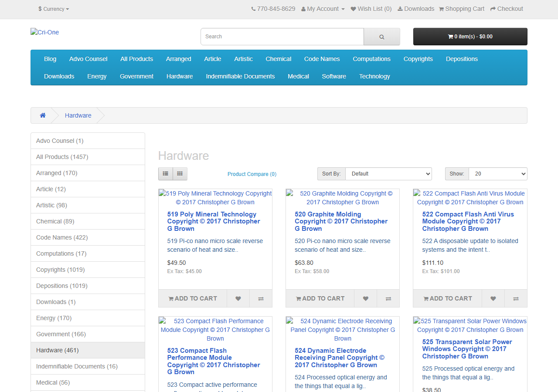Image resolution: width=558 pixels, height=392 pixels.
Task: Compare 520 Graphite Molding product
Action: pos(388,299)
